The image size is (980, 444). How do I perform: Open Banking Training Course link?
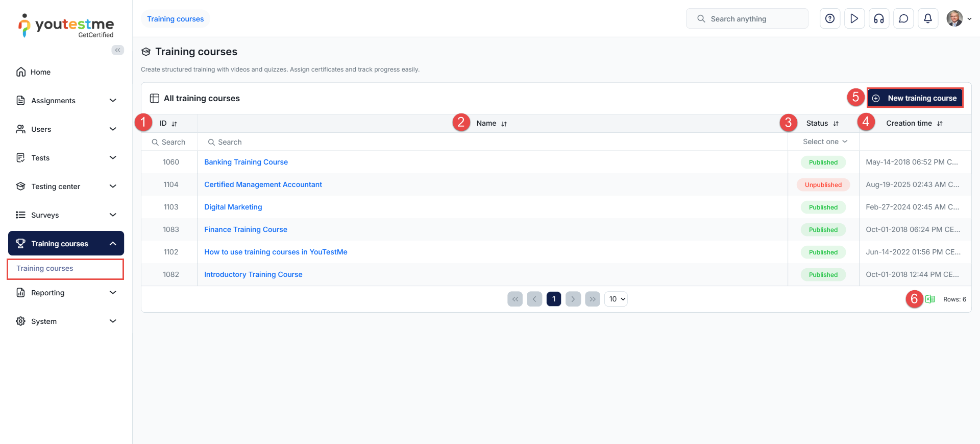point(246,162)
